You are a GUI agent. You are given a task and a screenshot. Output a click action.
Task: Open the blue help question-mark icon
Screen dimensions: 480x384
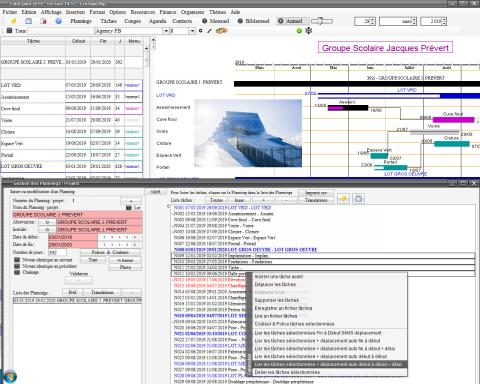point(58,21)
